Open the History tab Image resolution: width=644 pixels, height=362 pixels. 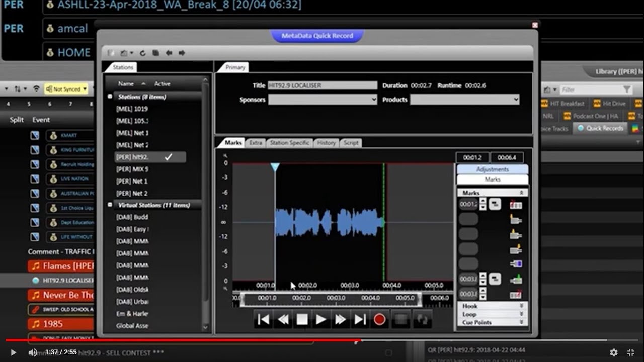click(x=326, y=143)
